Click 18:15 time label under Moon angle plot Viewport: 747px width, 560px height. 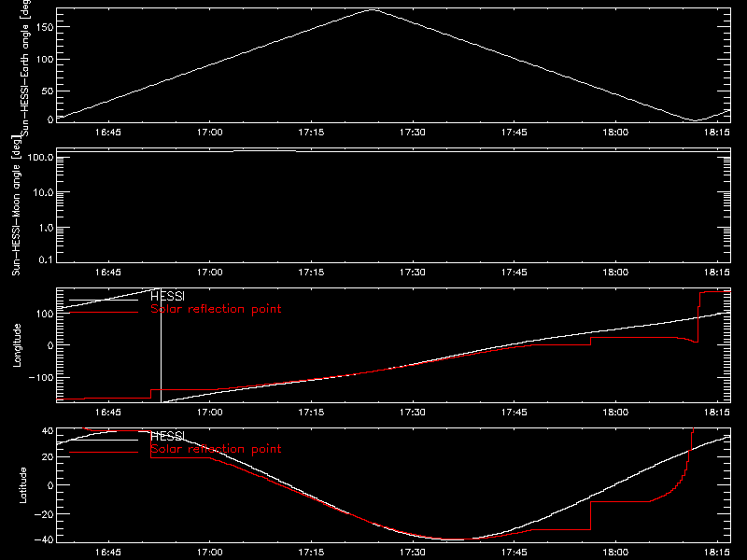pos(717,273)
